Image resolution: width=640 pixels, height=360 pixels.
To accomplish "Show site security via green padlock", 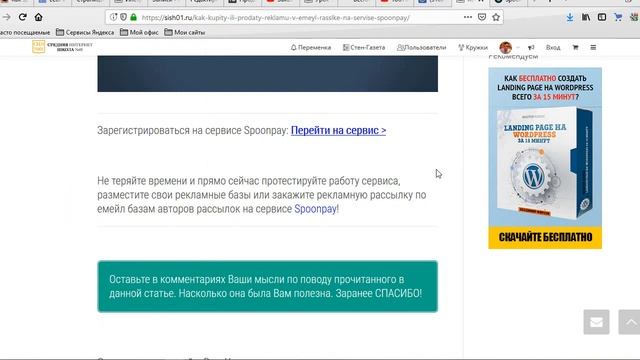I will click(x=133, y=17).
